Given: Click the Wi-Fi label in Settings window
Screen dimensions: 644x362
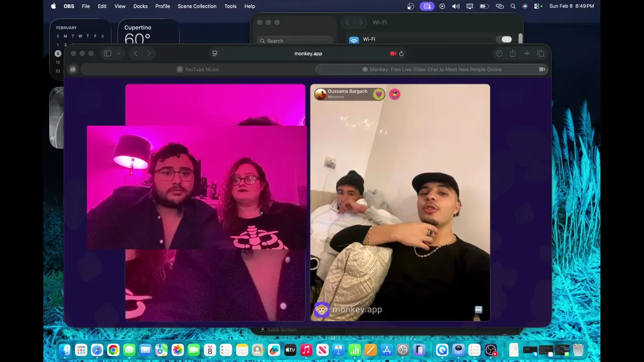Looking at the screenshot, I should click(369, 39).
